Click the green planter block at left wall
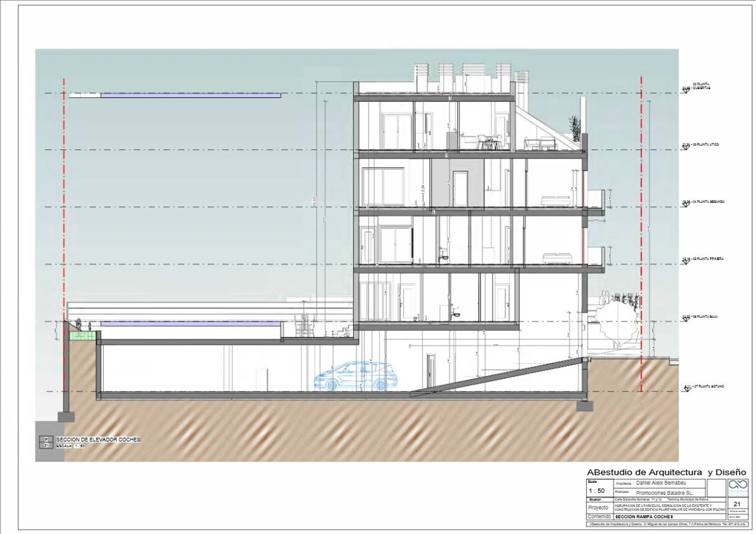Image resolution: width=756 pixels, height=534 pixels. click(83, 335)
